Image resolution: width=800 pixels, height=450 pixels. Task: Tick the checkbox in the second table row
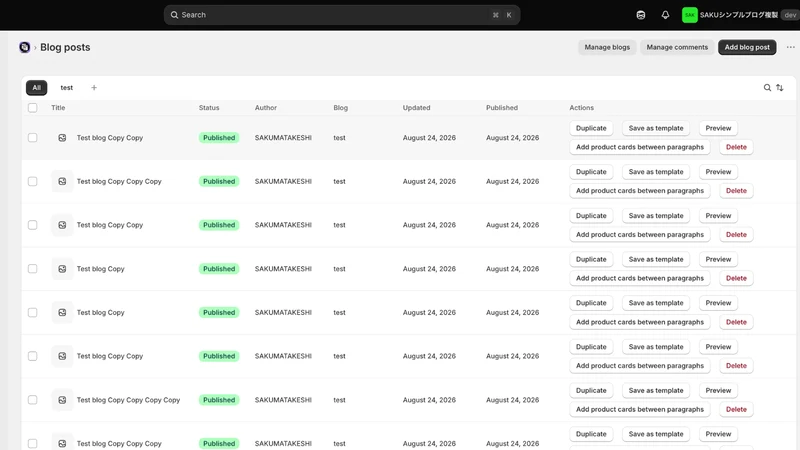[x=33, y=181]
